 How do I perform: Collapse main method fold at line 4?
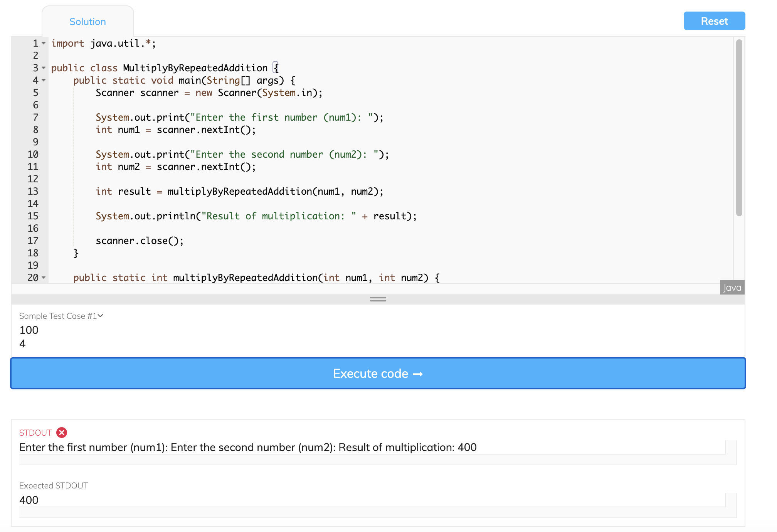[44, 80]
